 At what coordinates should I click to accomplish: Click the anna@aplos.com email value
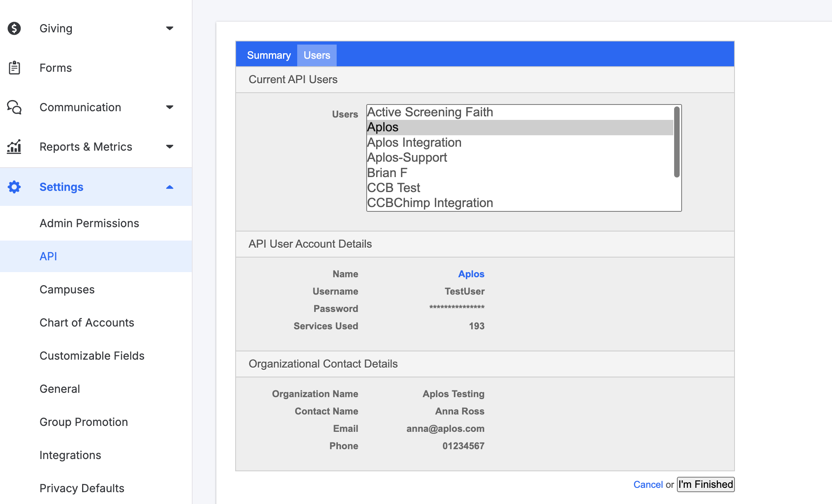point(446,429)
